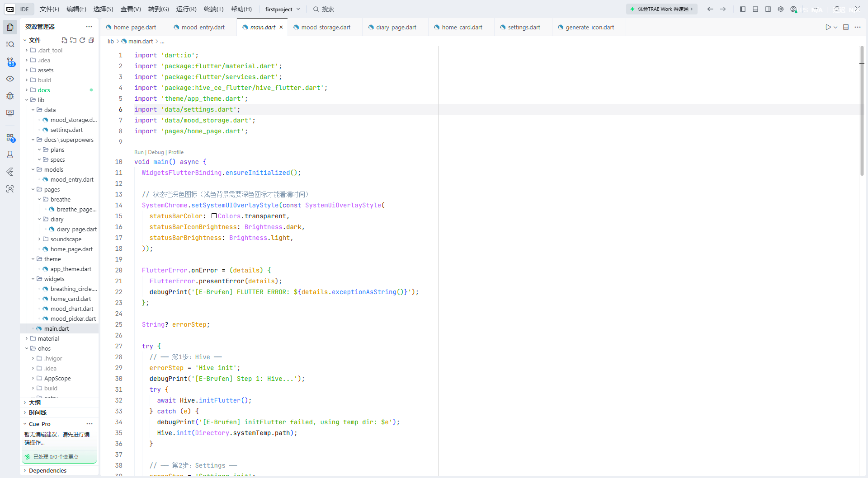This screenshot has width=868, height=478.
Task: Open settings gear in title bar
Action: pos(781,9)
